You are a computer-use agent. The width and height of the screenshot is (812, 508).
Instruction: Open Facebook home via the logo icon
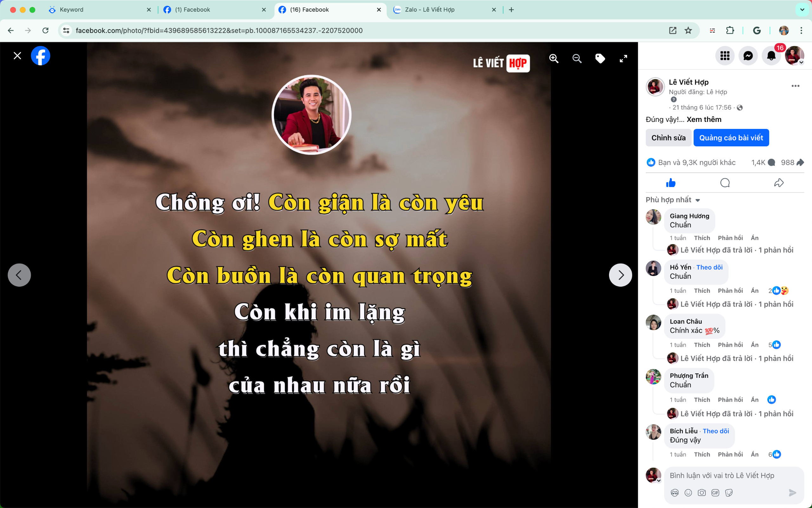click(x=41, y=56)
